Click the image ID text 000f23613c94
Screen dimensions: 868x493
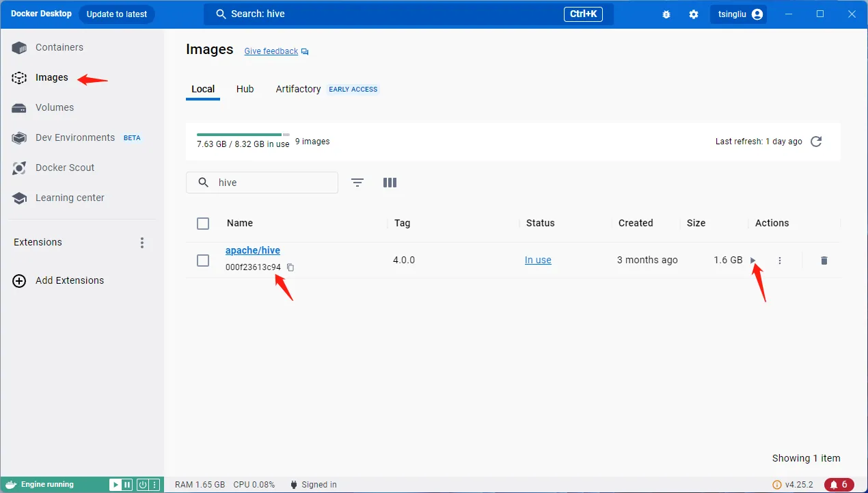(x=253, y=267)
